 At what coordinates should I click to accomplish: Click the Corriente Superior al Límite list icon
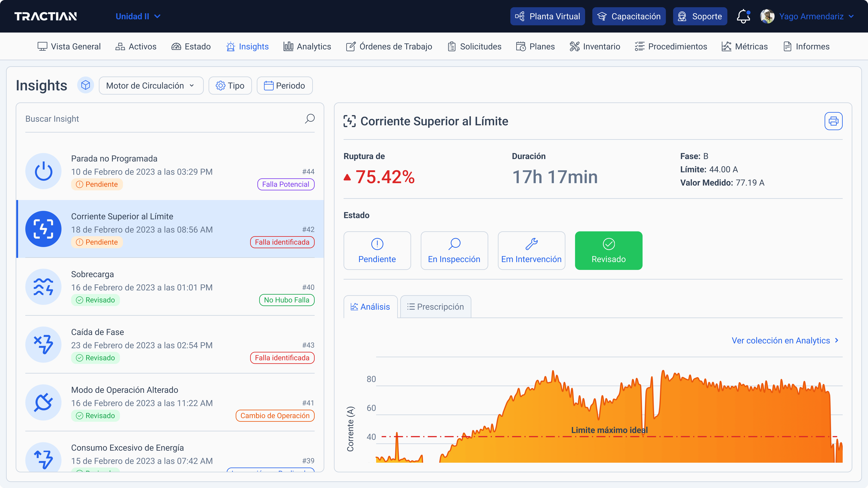coord(43,229)
